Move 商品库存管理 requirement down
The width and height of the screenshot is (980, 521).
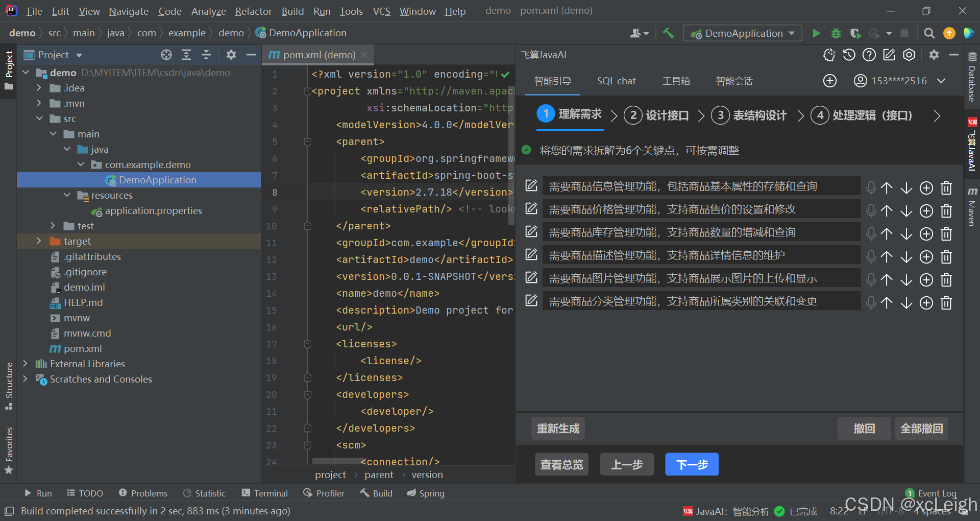click(906, 233)
